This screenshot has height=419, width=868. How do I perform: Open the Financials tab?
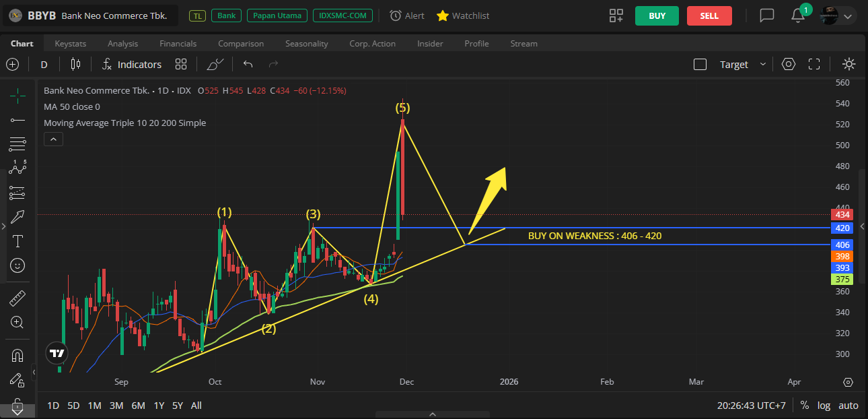pos(178,44)
